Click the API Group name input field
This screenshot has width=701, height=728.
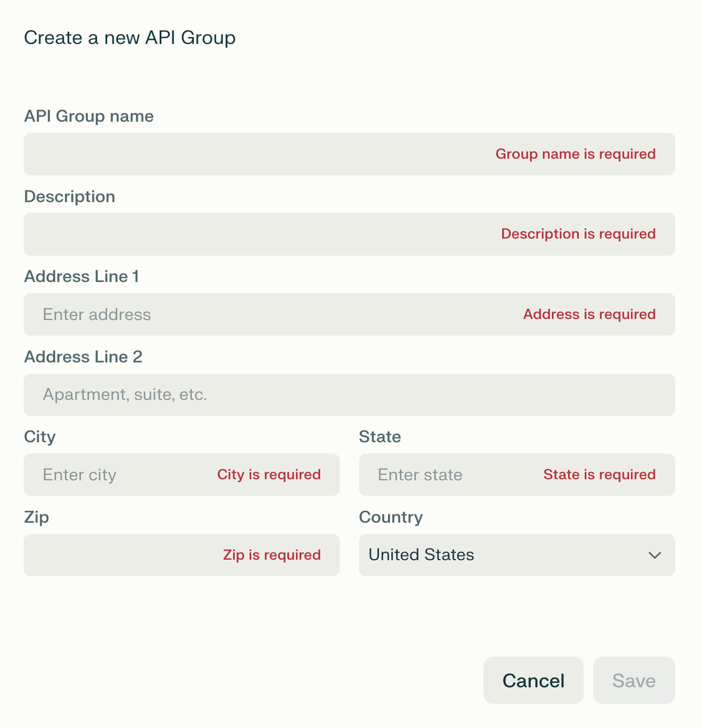(214, 154)
